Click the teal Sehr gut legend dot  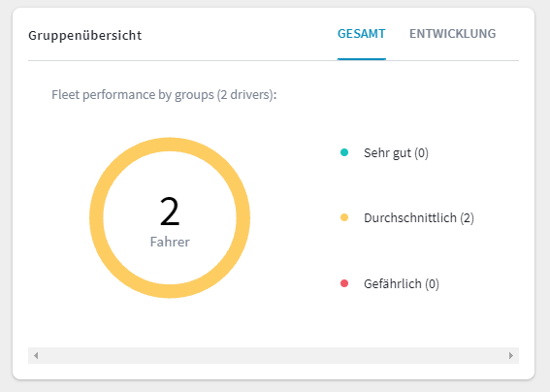344,152
